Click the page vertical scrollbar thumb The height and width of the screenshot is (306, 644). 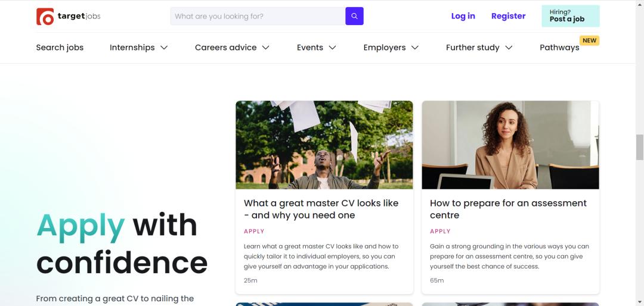(x=639, y=147)
